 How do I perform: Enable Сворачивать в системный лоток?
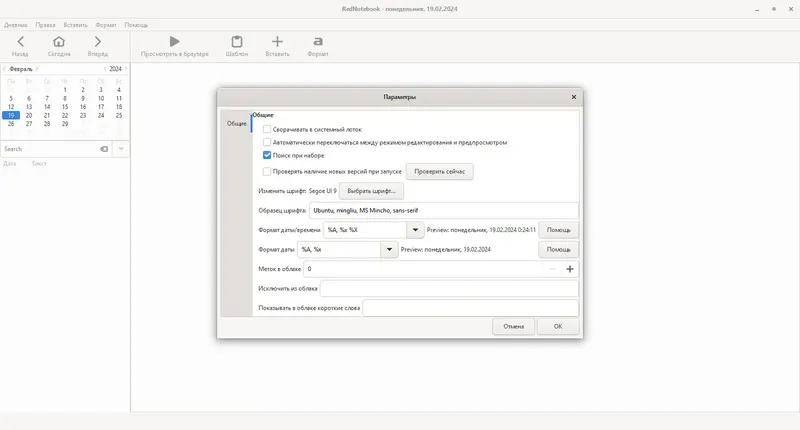[267, 130]
